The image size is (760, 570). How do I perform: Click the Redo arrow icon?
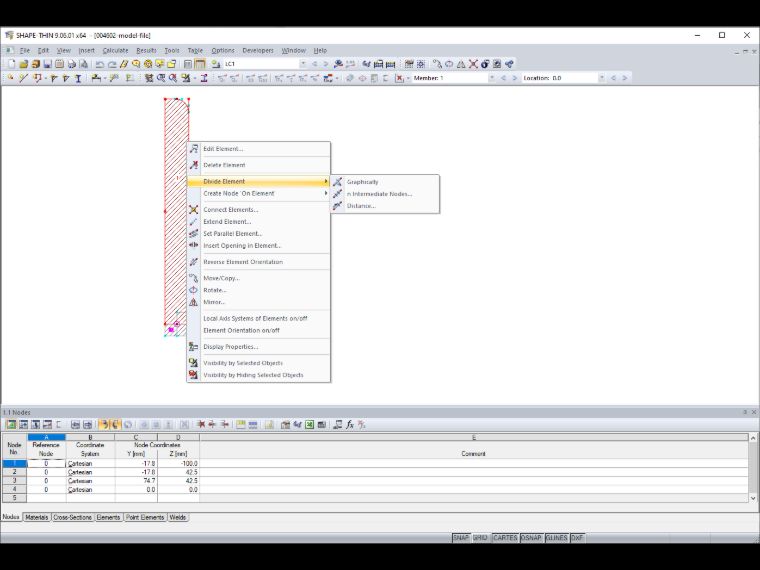[x=112, y=64]
